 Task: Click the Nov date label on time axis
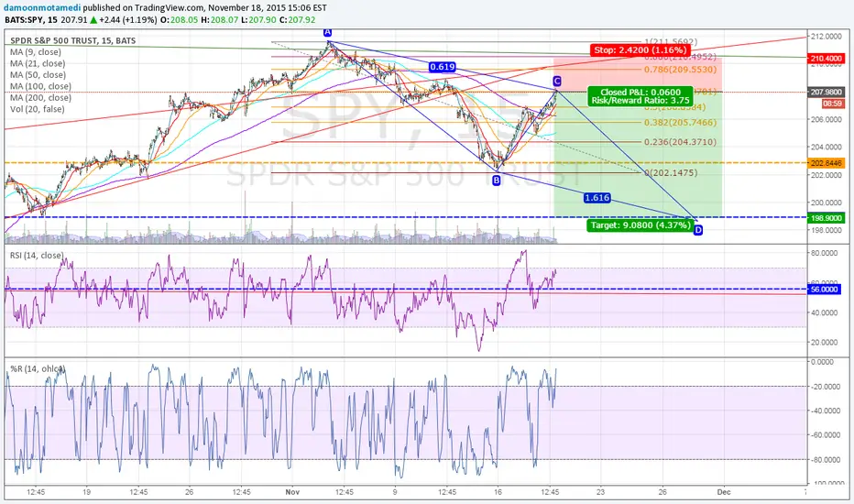point(292,492)
